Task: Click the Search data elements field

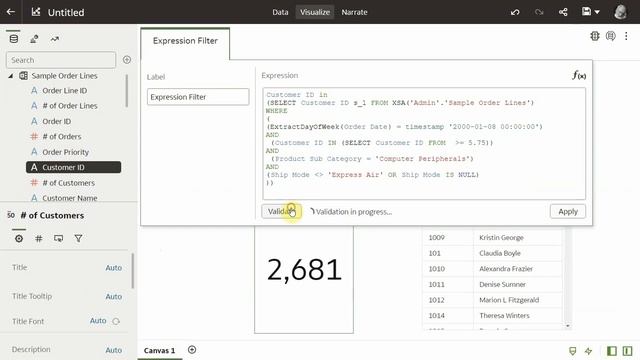Action: [61, 60]
